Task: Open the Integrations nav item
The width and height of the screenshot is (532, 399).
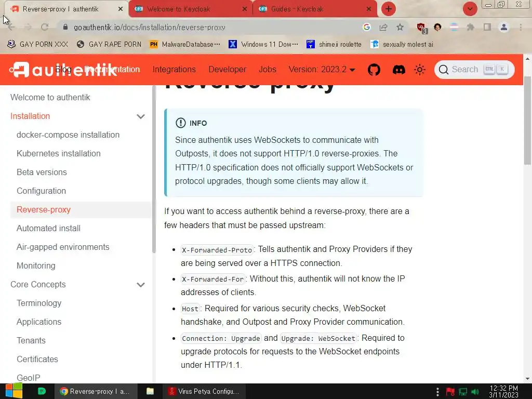Action: click(x=174, y=70)
